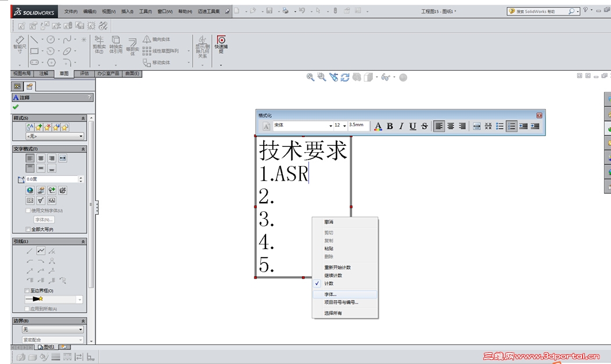Screen dimensions: 611x364
Task: Click the Delete Favorite style star icon
Action: 47,127
